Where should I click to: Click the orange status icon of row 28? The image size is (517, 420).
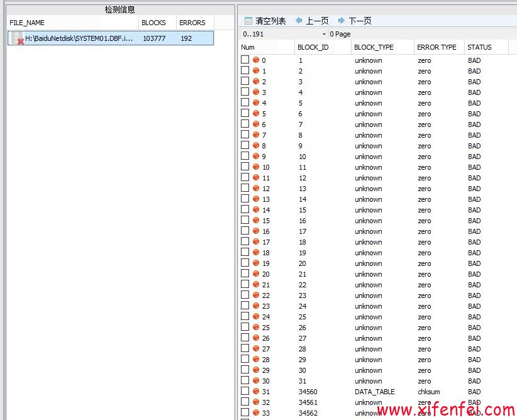click(x=256, y=358)
